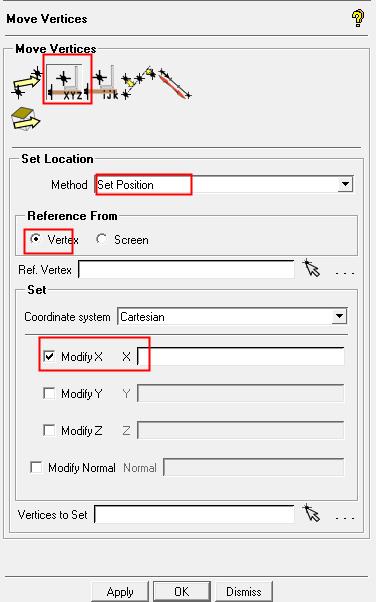
Task: Select the Move Face Vertices block icon
Action: coord(25,119)
